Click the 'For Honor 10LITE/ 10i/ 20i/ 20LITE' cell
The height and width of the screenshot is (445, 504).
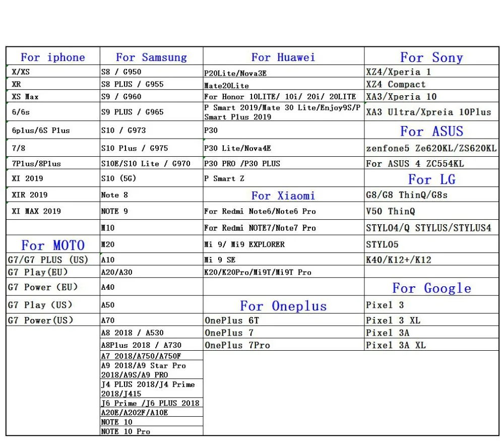click(283, 96)
